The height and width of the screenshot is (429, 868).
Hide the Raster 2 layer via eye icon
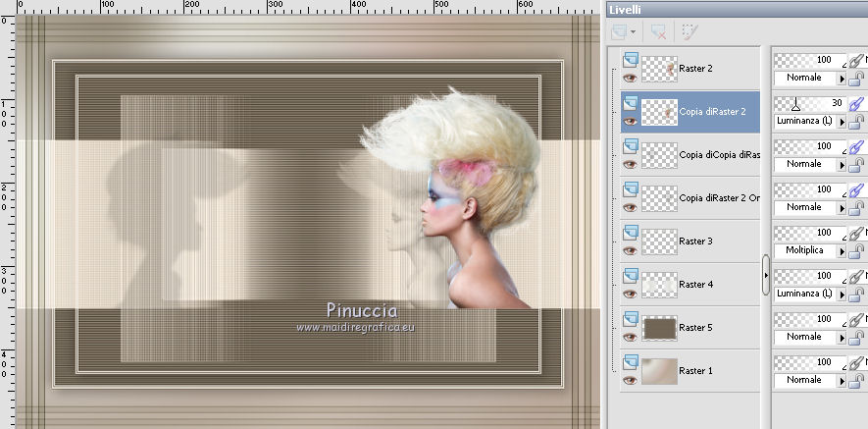pos(630,79)
